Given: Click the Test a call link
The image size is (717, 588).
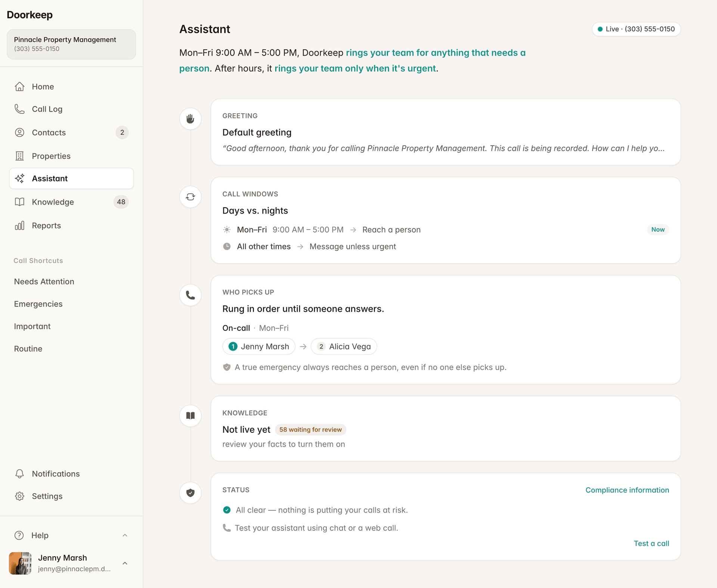Looking at the screenshot, I should [x=651, y=544].
